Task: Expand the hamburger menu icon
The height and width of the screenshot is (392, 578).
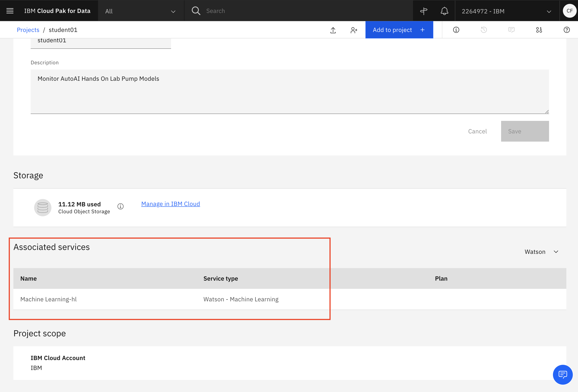Action: click(x=10, y=11)
